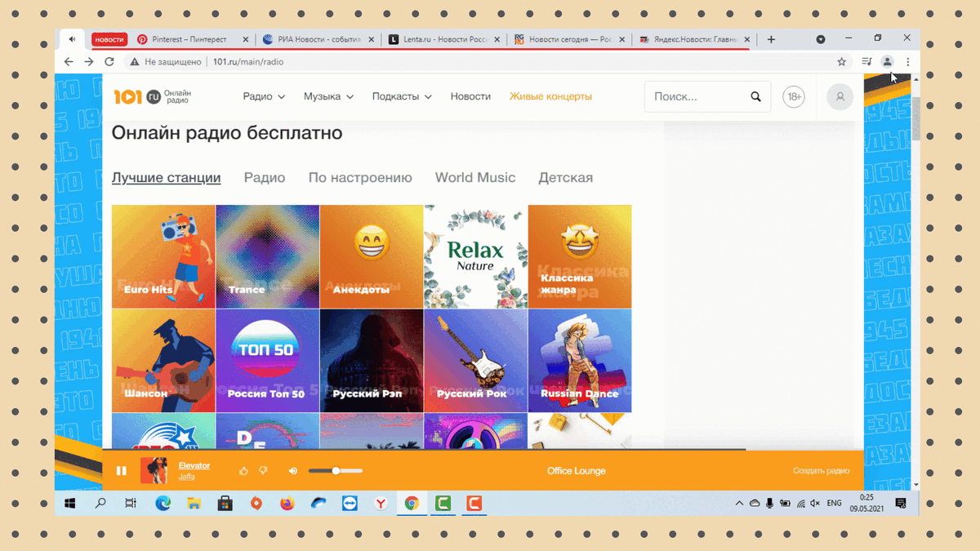980x551 pixels.
Task: Go forward in browser history
Action: (89, 62)
